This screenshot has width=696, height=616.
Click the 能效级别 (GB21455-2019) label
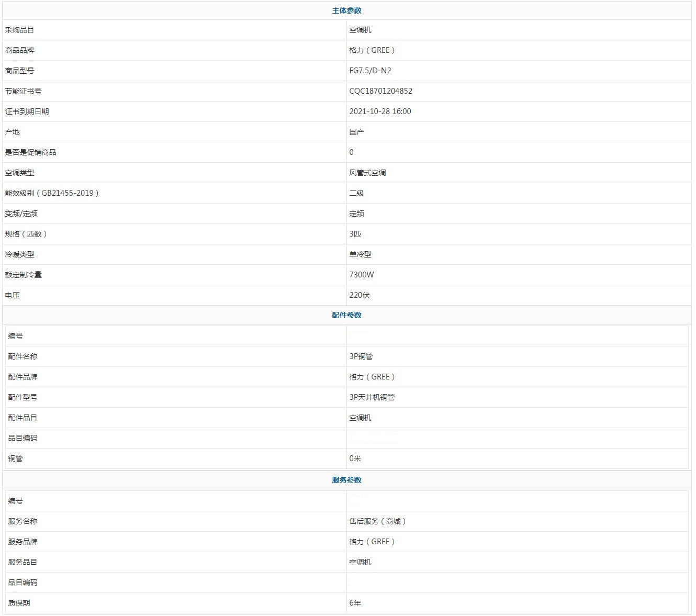[x=52, y=193]
